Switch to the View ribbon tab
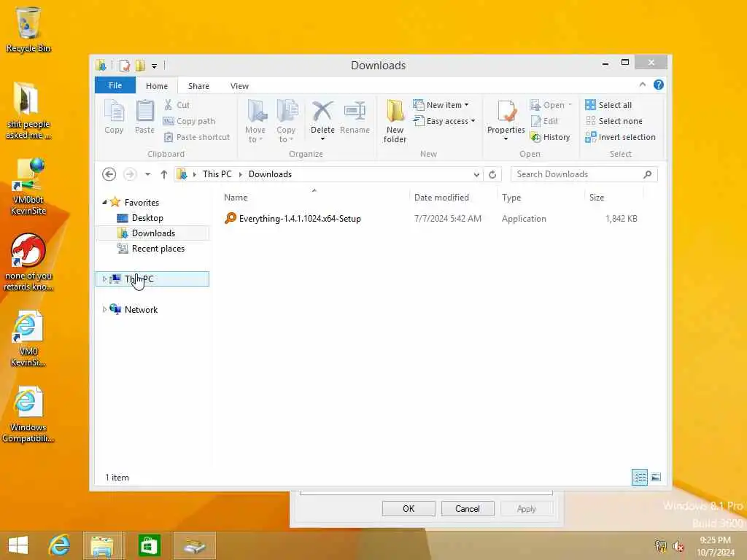The width and height of the screenshot is (747, 560). pyautogui.click(x=239, y=86)
